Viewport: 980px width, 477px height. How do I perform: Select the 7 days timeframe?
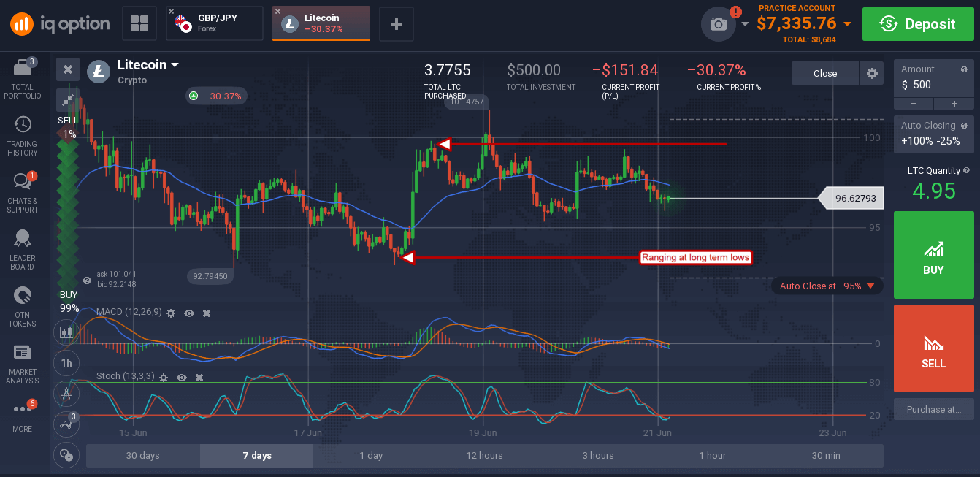pos(257,456)
